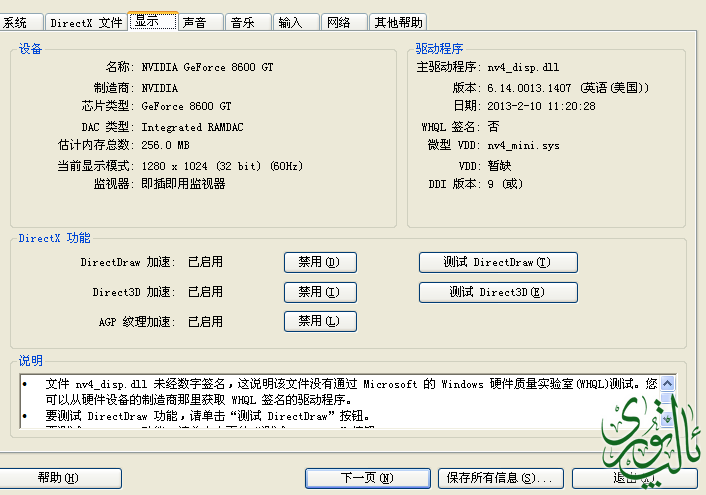Viewport: 706px width, 495px height.
Task: Click the first note about nv4_disp.dll signature
Action: click(351, 392)
